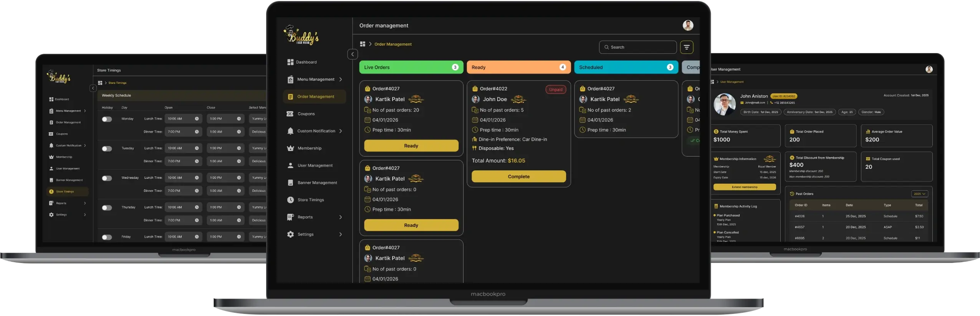The image size is (980, 316).
Task: Click Unpaid badge on Order#4022
Action: click(555, 90)
